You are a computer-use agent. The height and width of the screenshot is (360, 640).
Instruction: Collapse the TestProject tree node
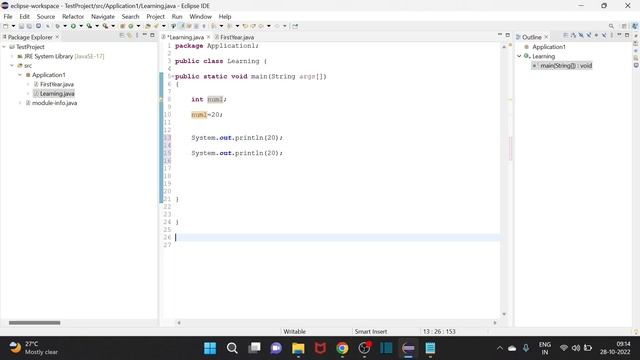coord(4,47)
